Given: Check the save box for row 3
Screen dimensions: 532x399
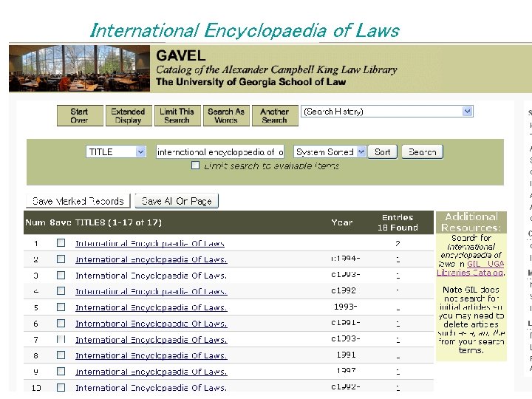Looking at the screenshot, I should (61, 275).
